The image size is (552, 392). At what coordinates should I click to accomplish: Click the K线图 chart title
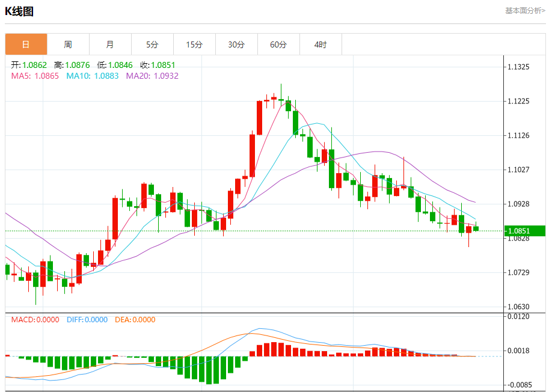(19, 11)
